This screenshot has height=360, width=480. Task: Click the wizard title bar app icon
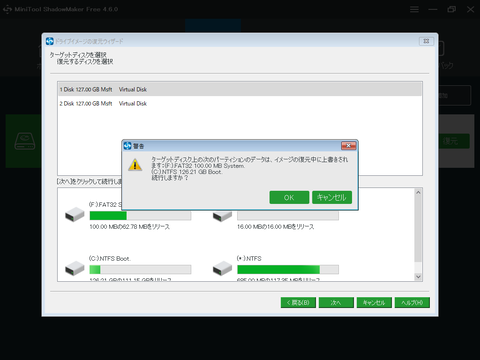click(x=50, y=41)
